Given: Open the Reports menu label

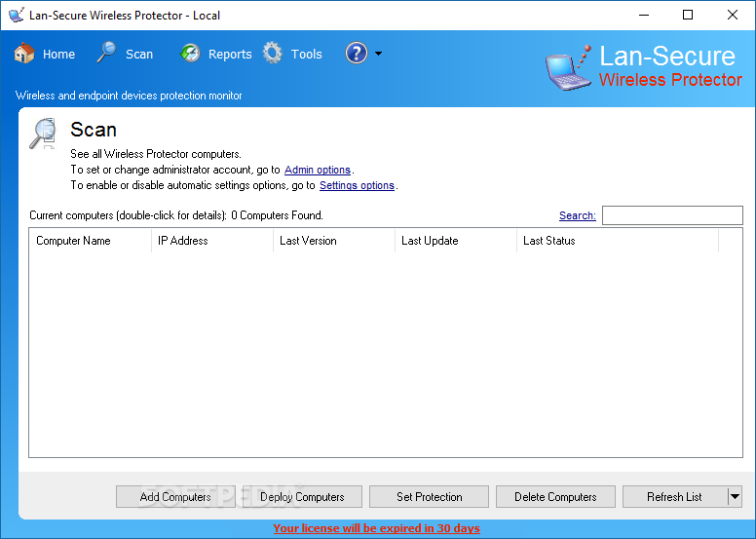Looking at the screenshot, I should pos(230,54).
